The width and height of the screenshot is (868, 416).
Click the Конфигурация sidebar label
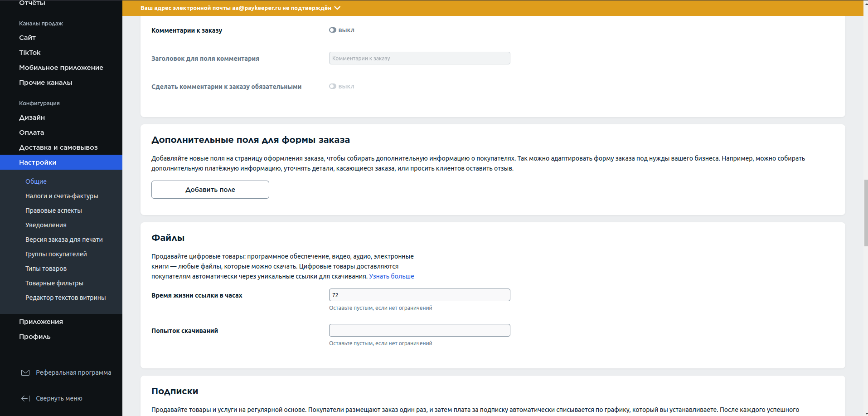(x=39, y=103)
